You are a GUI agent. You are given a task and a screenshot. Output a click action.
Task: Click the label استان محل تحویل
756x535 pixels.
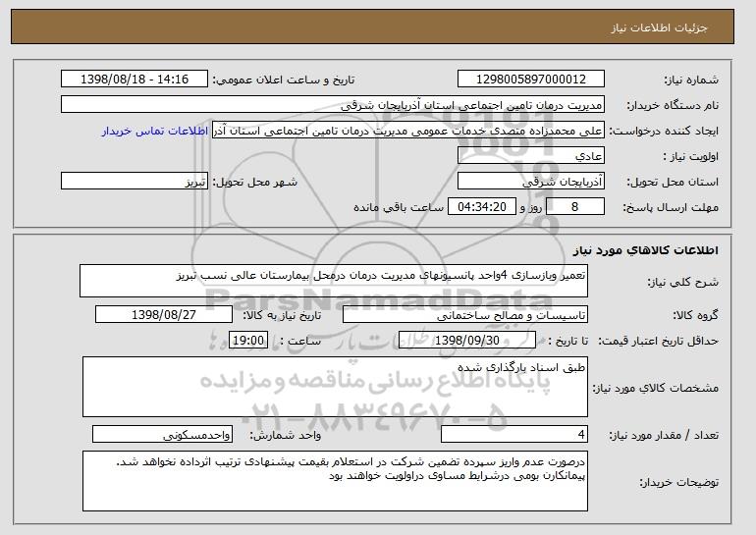pyautogui.click(x=673, y=183)
